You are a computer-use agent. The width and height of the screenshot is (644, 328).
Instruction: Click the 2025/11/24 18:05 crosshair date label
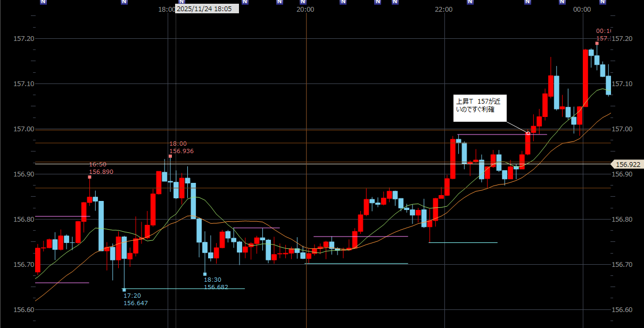[x=207, y=9]
